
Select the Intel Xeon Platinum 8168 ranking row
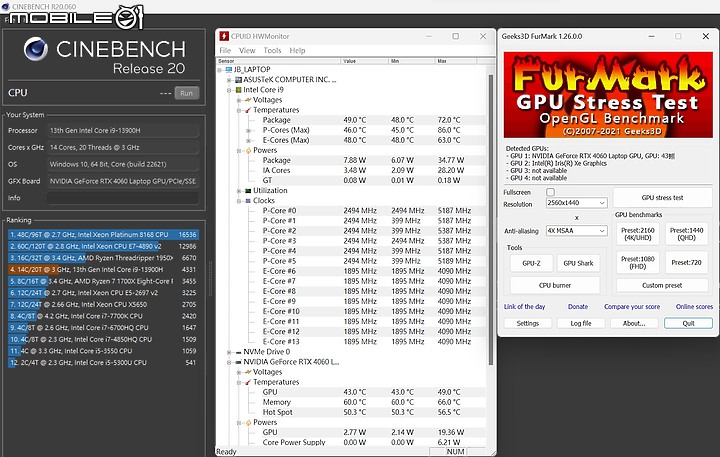click(x=103, y=234)
